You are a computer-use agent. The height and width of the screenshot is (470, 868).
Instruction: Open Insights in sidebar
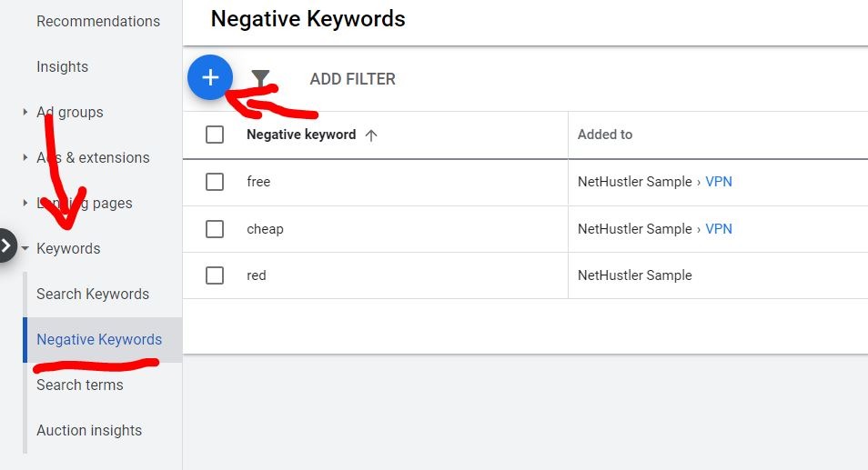click(63, 67)
